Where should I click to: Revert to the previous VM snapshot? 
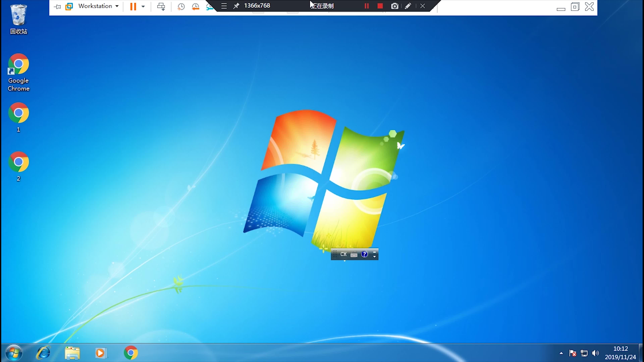tap(196, 7)
